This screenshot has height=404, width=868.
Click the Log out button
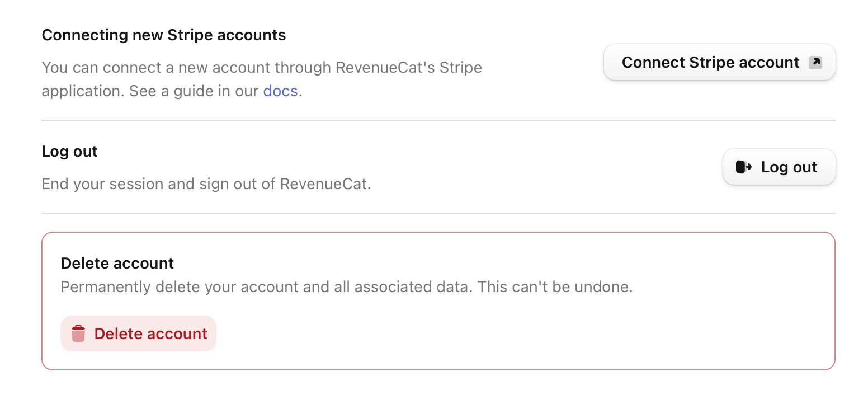pyautogui.click(x=779, y=167)
